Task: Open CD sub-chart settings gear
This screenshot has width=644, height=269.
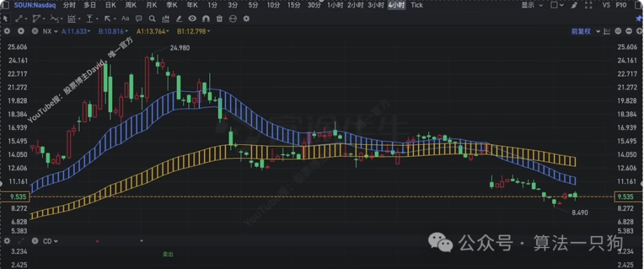Action: [x=7, y=241]
